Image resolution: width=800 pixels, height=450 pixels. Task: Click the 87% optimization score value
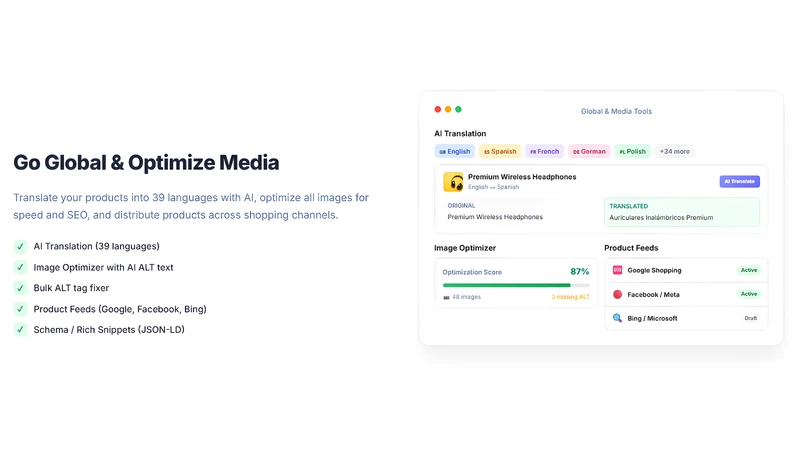point(580,271)
